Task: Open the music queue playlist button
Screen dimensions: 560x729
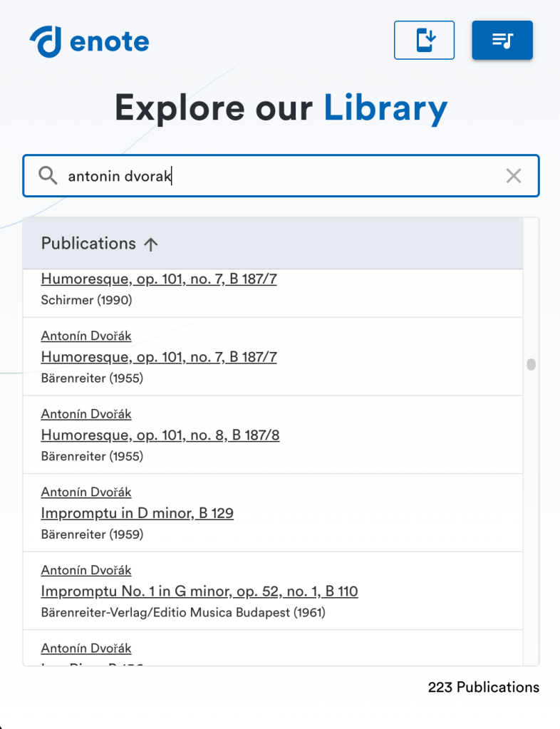Action: tap(502, 40)
